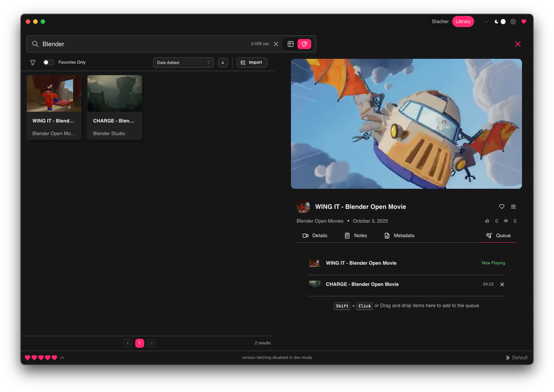
Task: Switch to the Notes tab
Action: click(x=356, y=236)
